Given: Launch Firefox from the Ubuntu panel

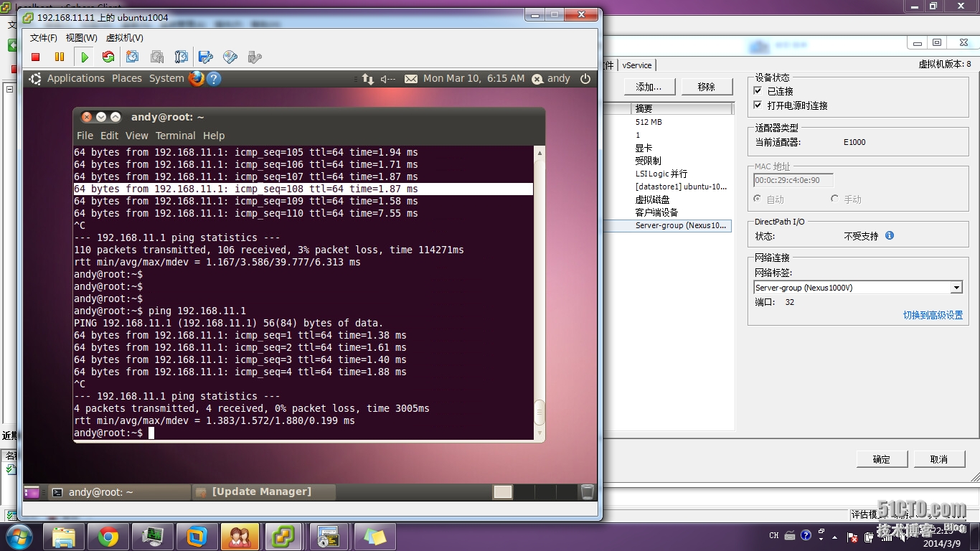Looking at the screenshot, I should 197,78.
